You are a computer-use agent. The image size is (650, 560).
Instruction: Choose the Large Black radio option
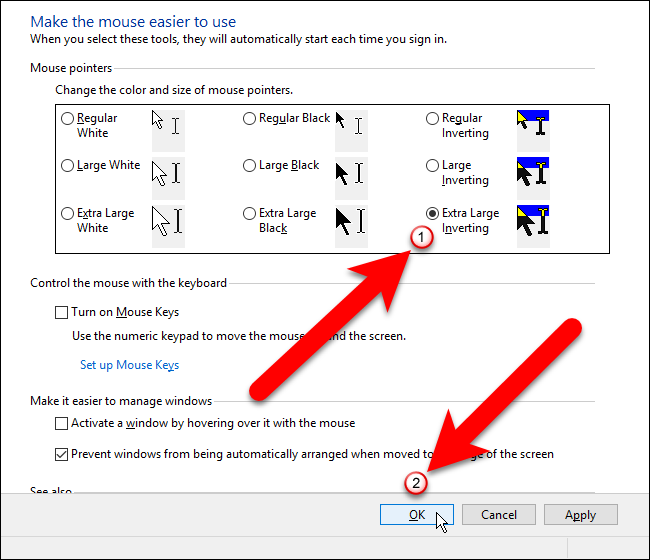pyautogui.click(x=250, y=166)
